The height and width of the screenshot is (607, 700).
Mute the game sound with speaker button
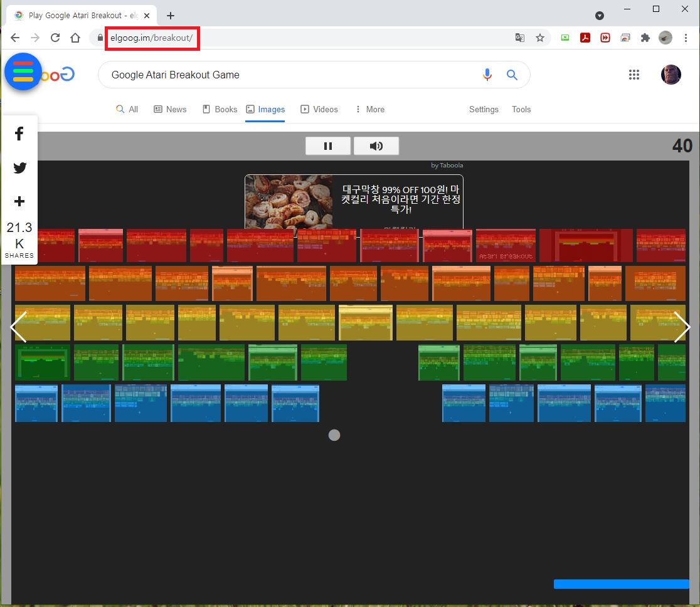[x=376, y=146]
